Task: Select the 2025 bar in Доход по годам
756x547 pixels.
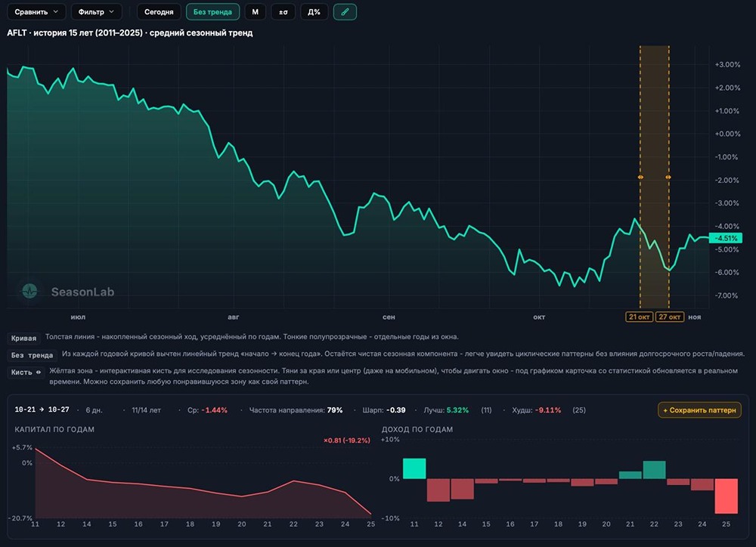Action: coord(726,496)
